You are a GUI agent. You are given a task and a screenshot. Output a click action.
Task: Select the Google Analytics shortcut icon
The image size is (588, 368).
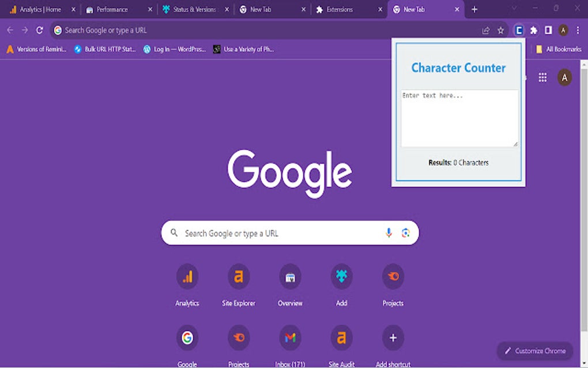click(187, 277)
